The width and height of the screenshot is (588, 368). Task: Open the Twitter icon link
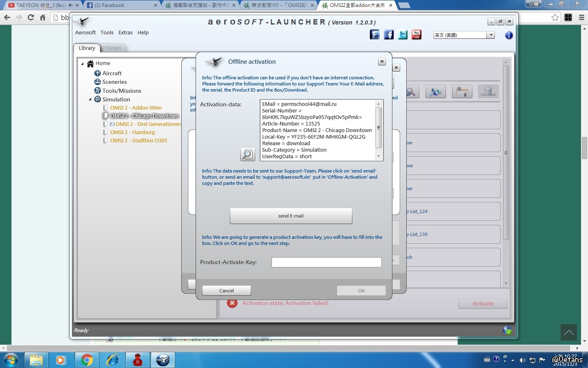(403, 35)
